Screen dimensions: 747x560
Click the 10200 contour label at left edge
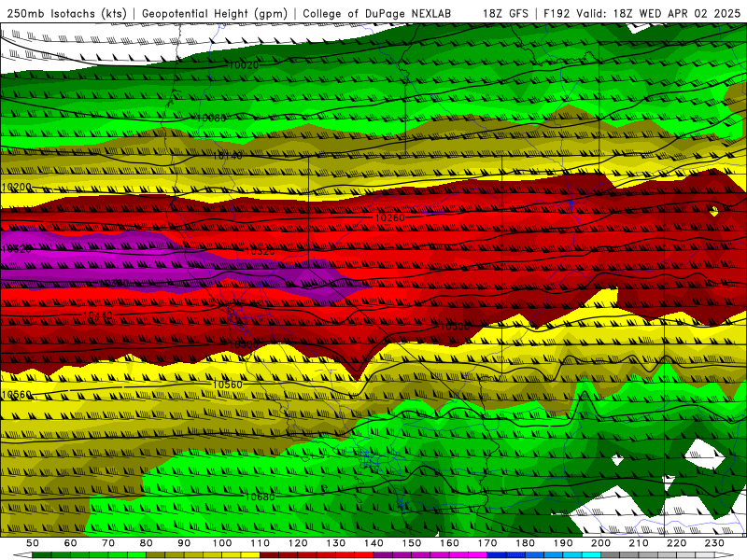[17, 188]
